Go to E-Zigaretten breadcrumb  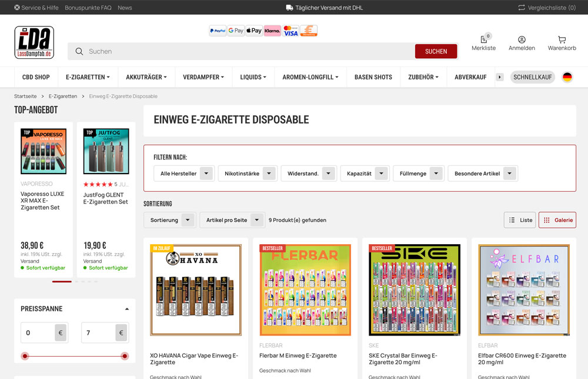pos(63,97)
